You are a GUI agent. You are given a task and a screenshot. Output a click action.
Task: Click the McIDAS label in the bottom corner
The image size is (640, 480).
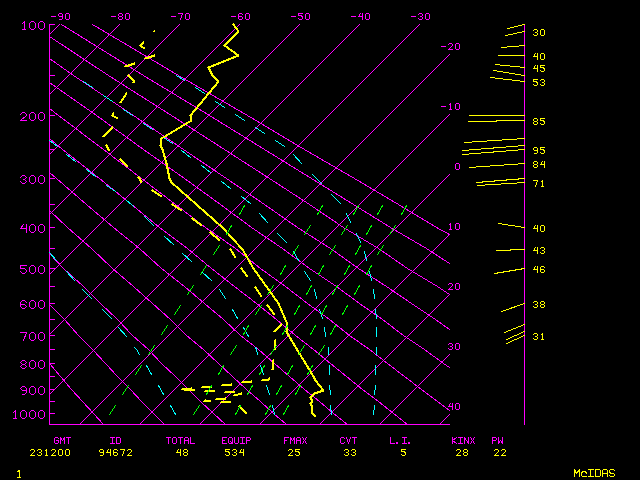[594, 472]
